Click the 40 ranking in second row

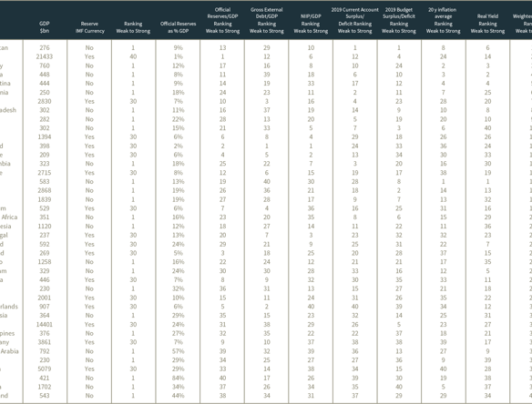[133, 56]
